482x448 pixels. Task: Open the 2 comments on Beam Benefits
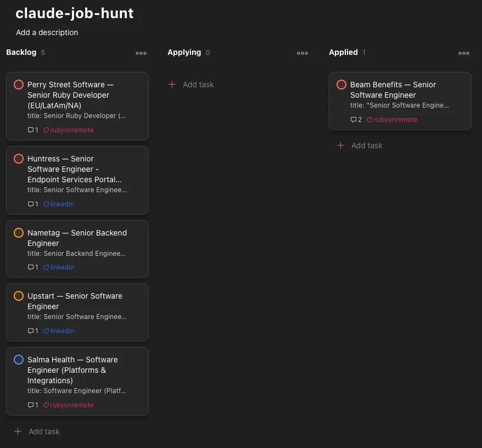click(x=356, y=120)
